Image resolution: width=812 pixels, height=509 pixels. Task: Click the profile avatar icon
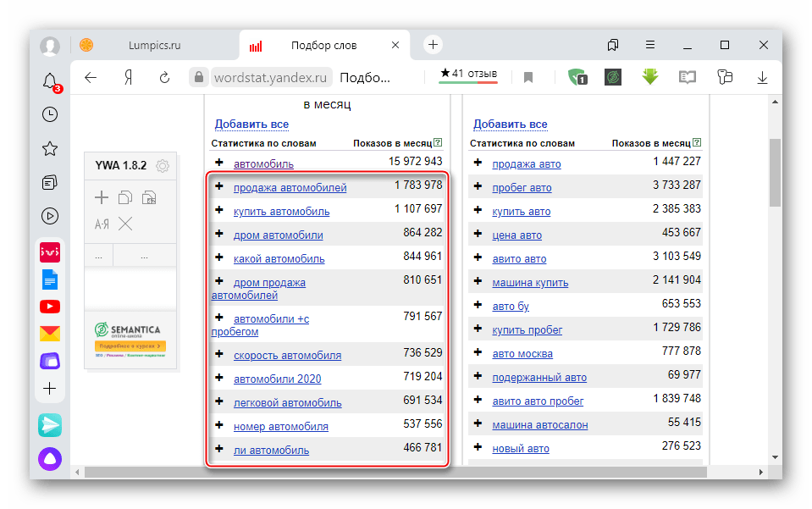coord(50,46)
